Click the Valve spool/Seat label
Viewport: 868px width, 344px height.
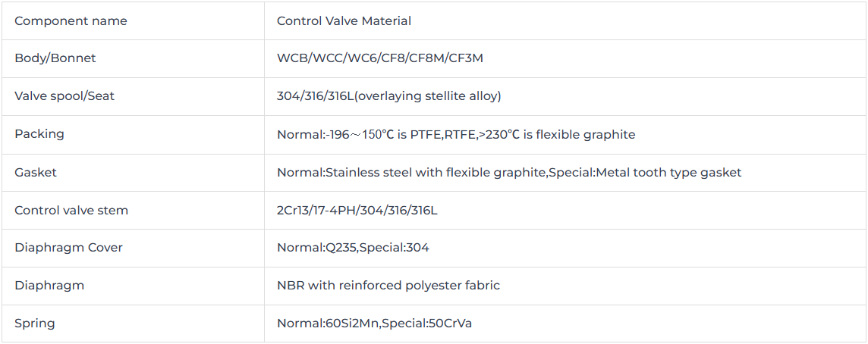[x=64, y=96]
